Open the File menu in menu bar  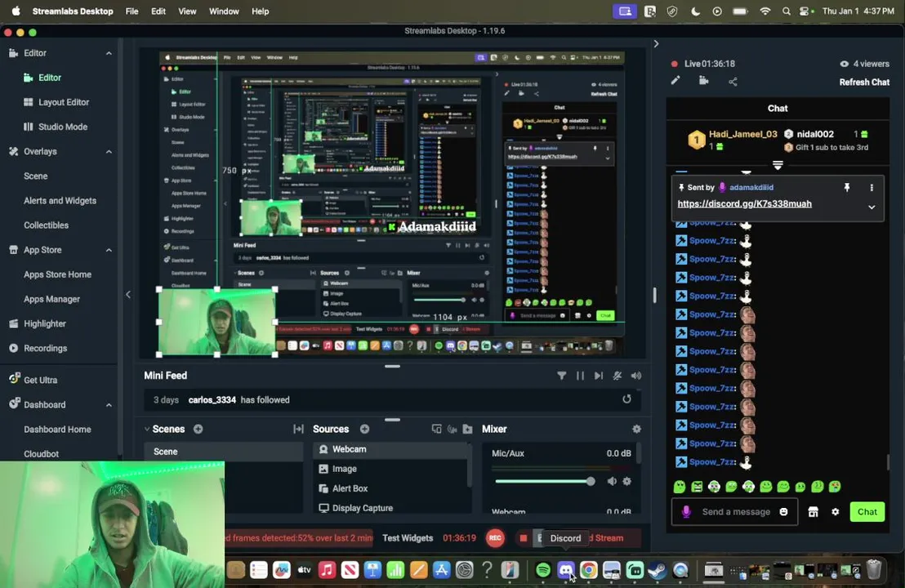[x=132, y=11]
